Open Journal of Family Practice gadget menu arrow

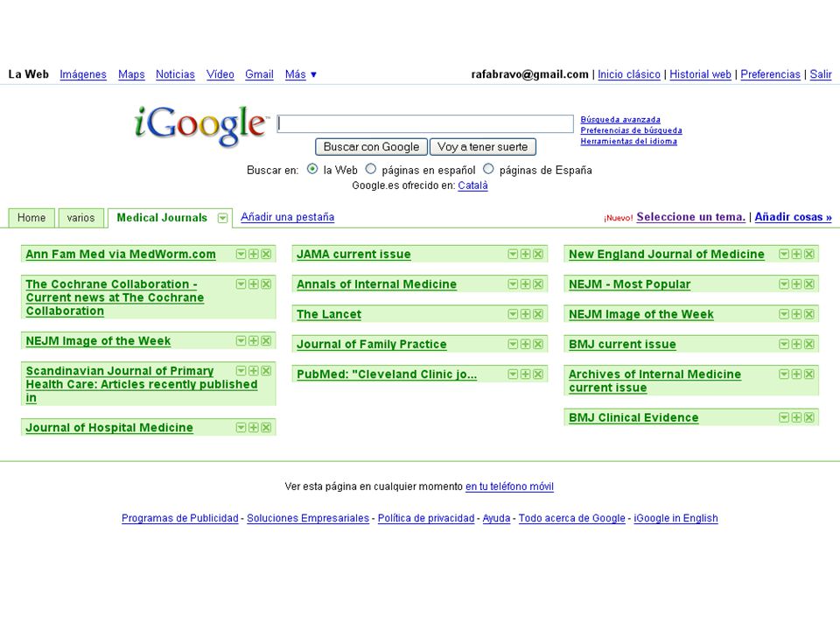click(x=513, y=344)
